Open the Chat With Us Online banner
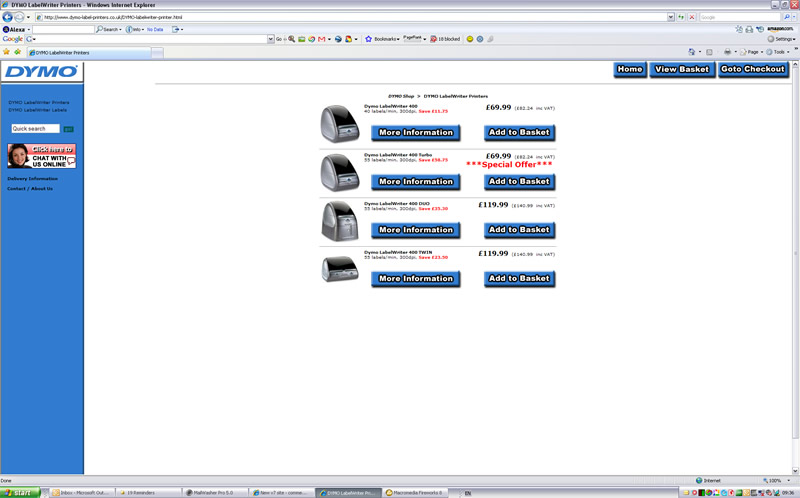The image size is (800, 498). (x=41, y=156)
